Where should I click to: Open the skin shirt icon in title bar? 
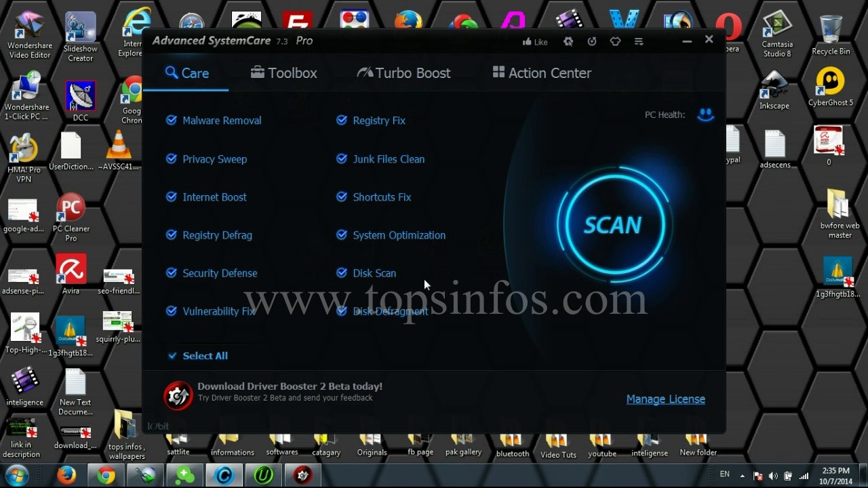click(615, 41)
